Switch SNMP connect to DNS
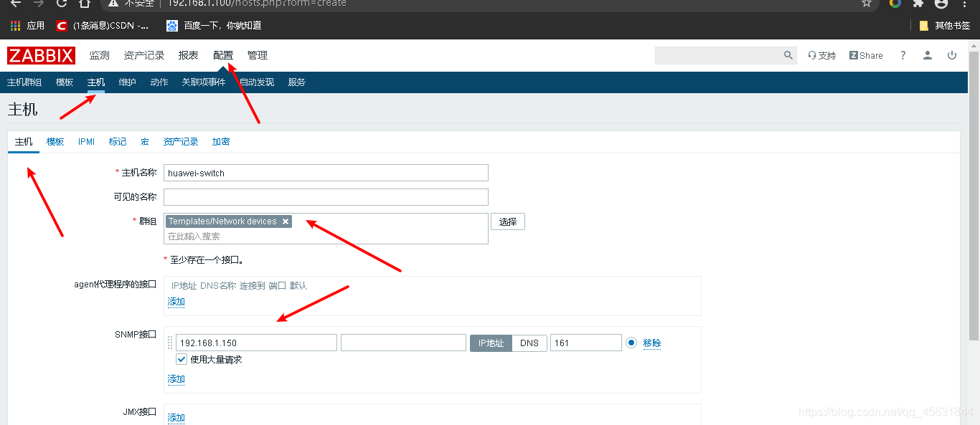This screenshot has height=425, width=980. point(529,343)
